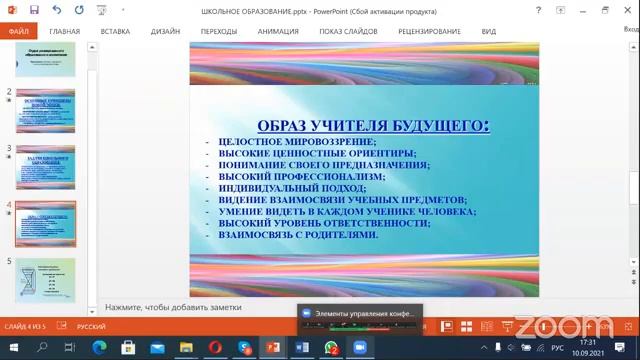Go to next slide via double-down arrow
The width and height of the screenshot is (640, 360).
(x=633, y=282)
